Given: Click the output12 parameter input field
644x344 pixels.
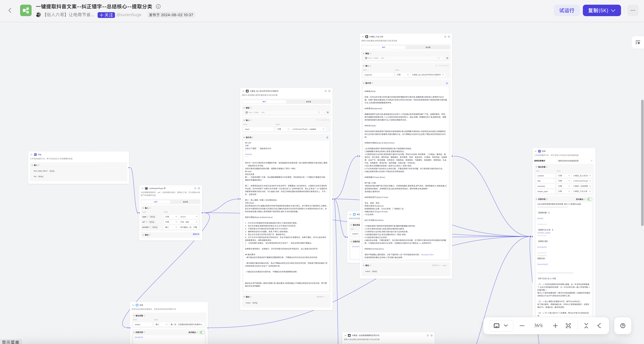Looking at the screenshot, I should pyautogui.click(x=378, y=75).
